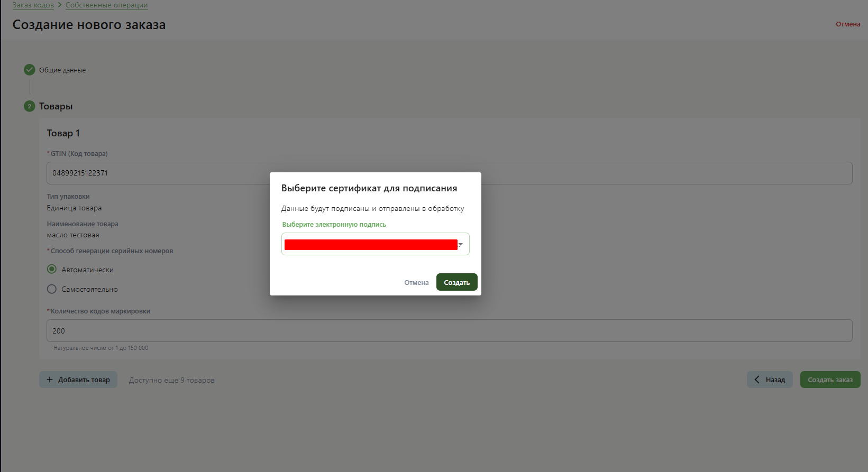Click the Создать заказ button
The height and width of the screenshot is (472, 868).
[x=830, y=380]
